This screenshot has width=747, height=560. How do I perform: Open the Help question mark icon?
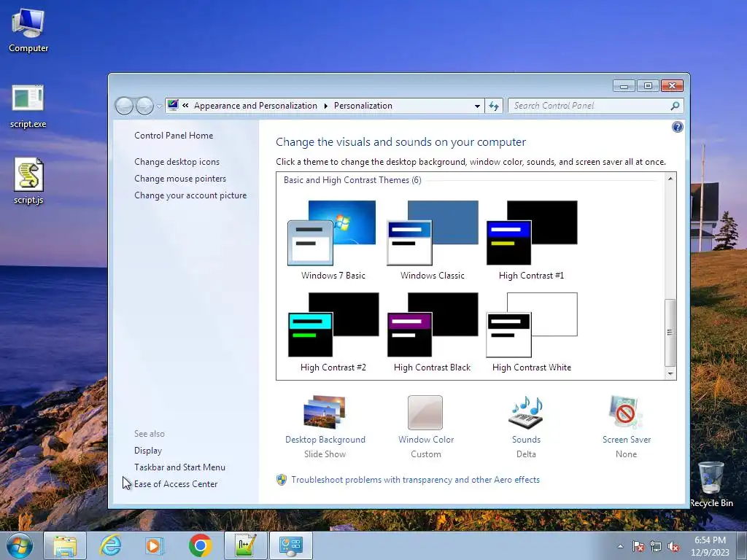(677, 127)
